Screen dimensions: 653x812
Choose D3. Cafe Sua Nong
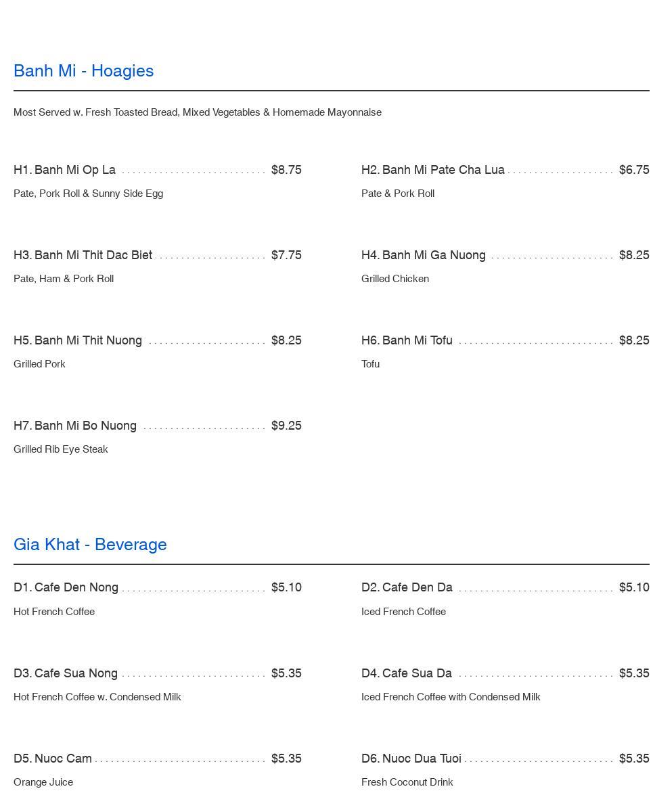(66, 673)
